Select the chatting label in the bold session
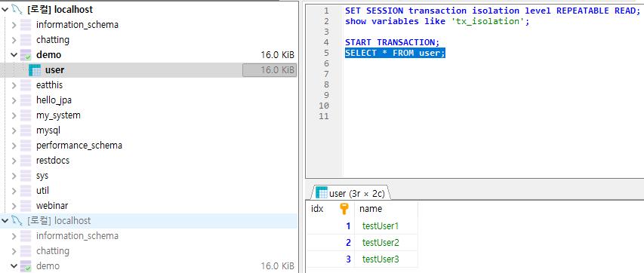This screenshot has height=273, width=644. point(53,40)
